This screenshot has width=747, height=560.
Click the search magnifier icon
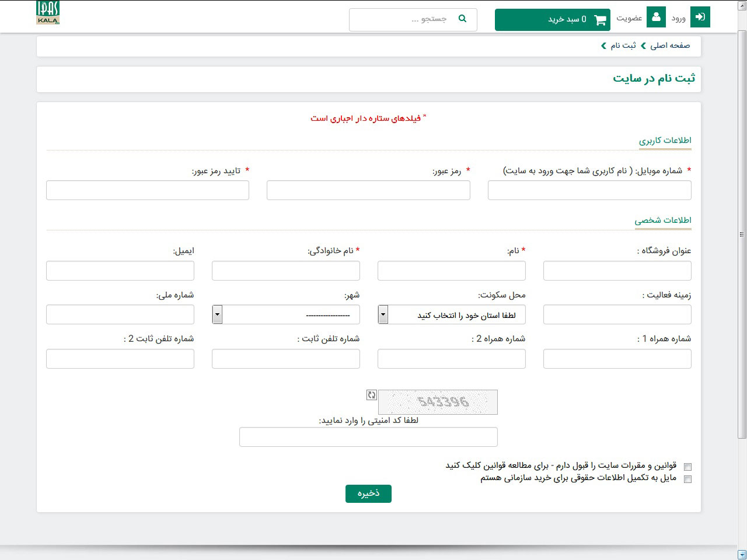(462, 19)
